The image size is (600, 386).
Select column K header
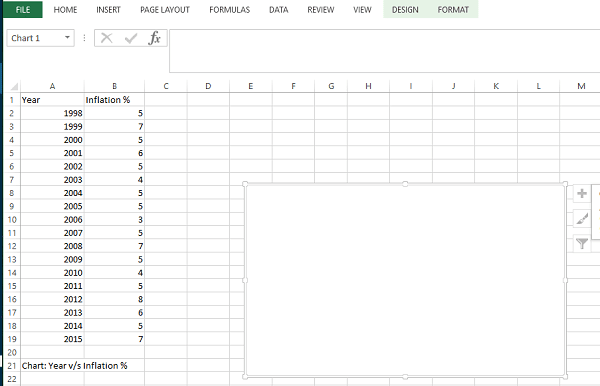496,86
